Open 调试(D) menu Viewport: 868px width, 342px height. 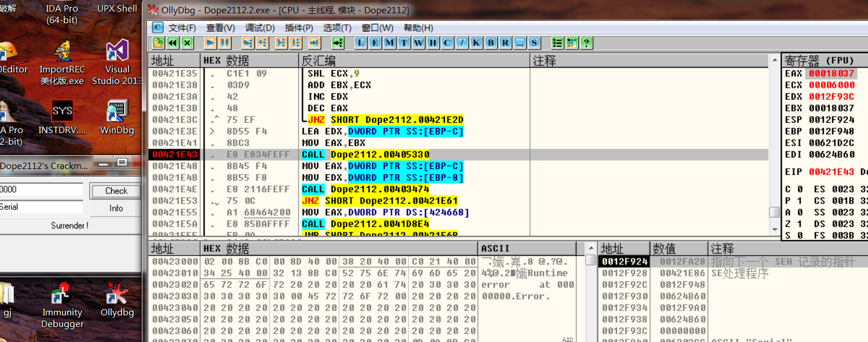tap(260, 28)
